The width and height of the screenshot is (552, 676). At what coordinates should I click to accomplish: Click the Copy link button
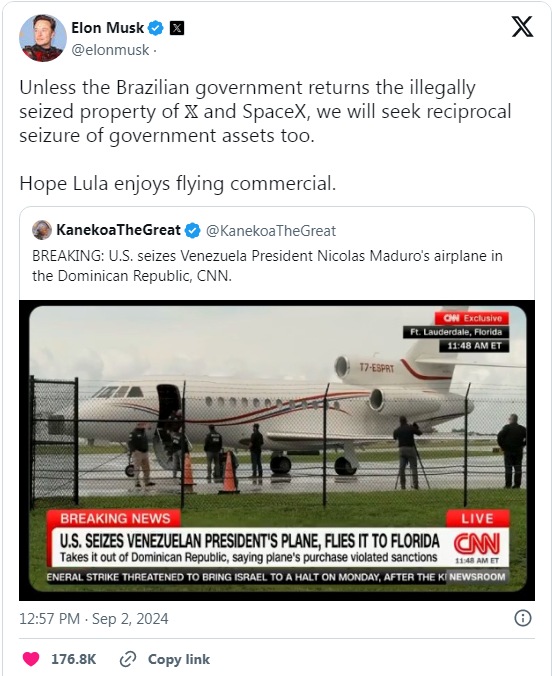click(179, 659)
